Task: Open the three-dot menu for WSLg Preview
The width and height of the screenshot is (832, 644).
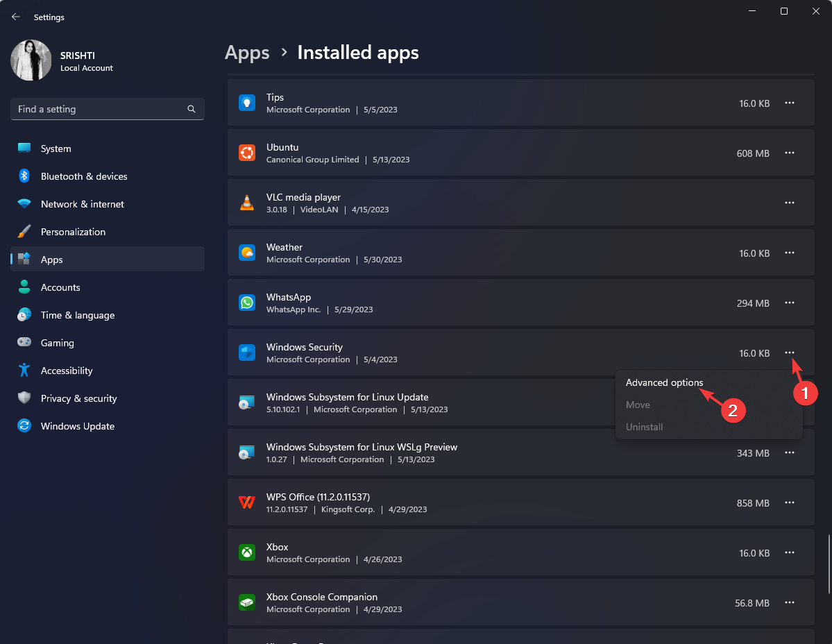Action: [x=790, y=452]
